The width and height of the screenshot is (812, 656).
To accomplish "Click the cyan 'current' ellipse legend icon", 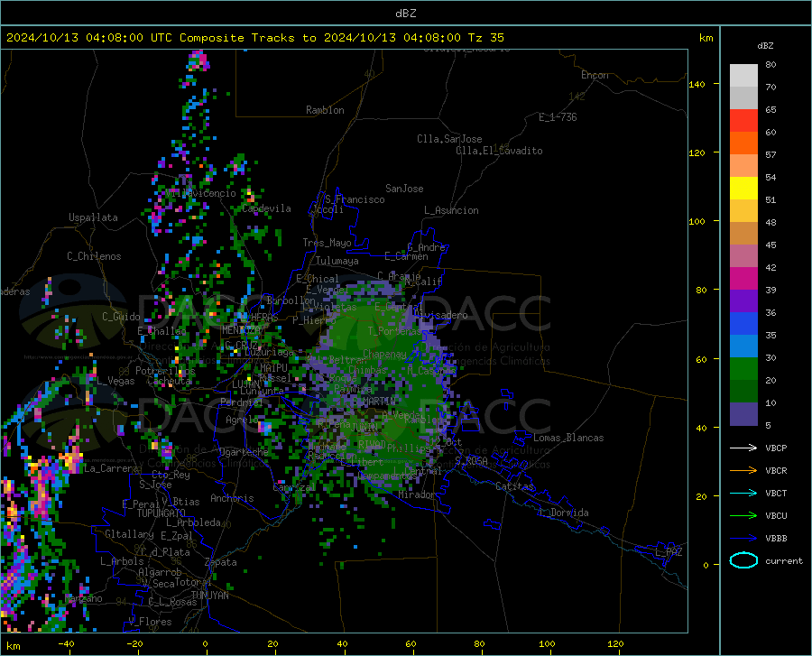I will pos(743,560).
